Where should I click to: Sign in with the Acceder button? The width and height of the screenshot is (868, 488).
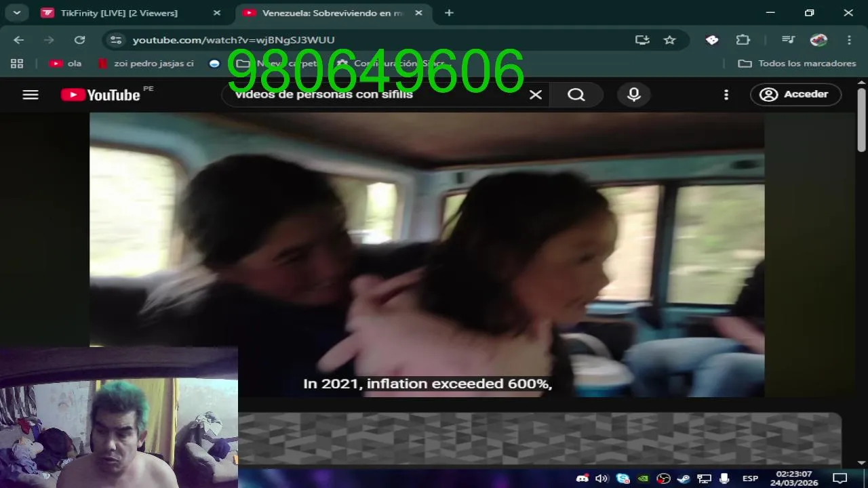[x=795, y=95]
